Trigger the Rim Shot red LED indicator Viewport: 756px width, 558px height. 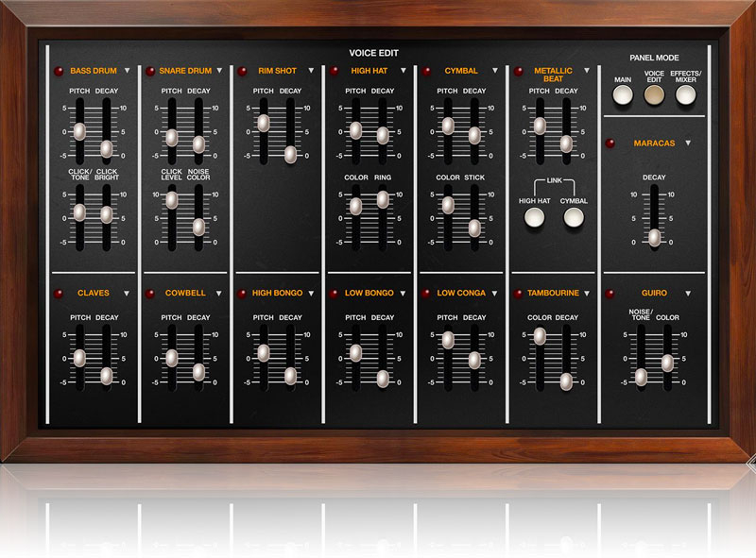coord(243,71)
